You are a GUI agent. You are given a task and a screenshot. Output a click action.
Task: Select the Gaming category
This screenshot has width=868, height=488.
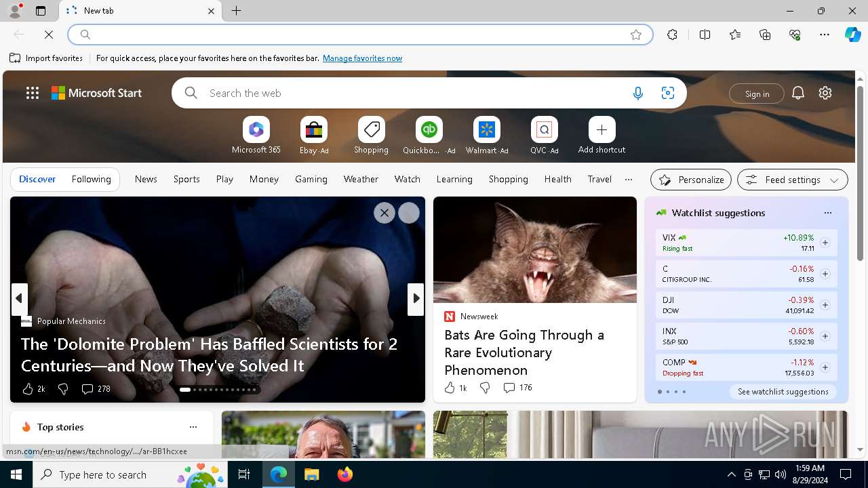click(x=311, y=179)
